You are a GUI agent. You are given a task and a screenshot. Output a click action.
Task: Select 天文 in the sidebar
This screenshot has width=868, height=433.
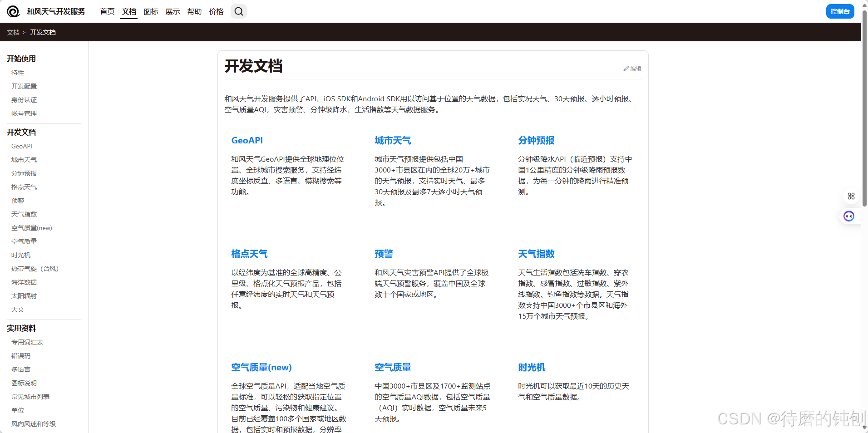[x=18, y=310]
